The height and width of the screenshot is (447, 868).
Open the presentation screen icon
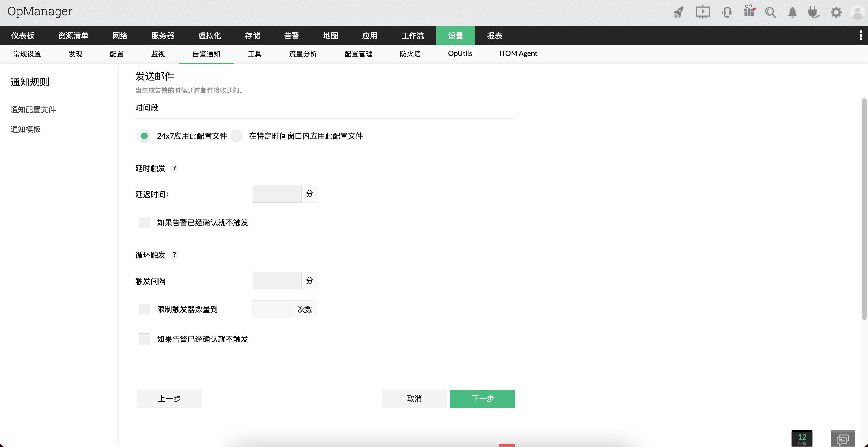(703, 12)
